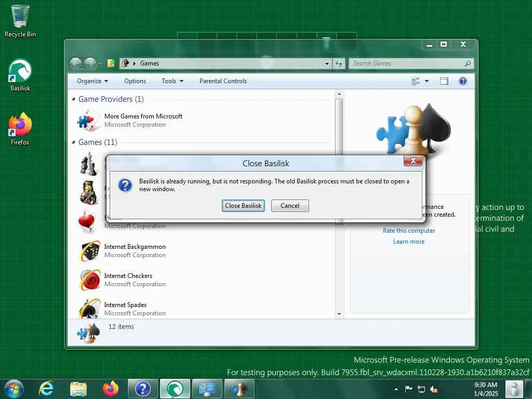This screenshot has height=399, width=532.
Task: Collapse Game Providers group
Action: pos(73,99)
